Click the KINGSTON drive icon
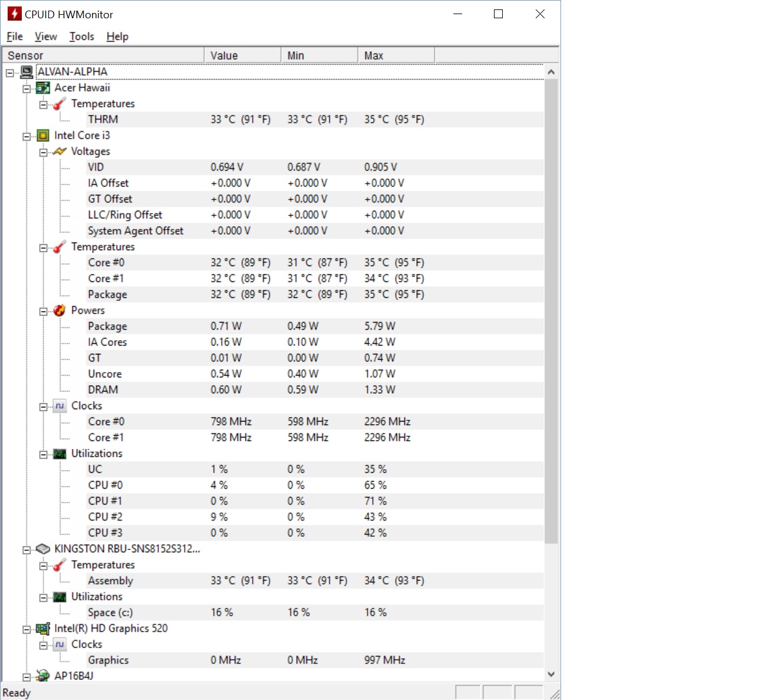Image resolution: width=763 pixels, height=700 pixels. click(43, 549)
